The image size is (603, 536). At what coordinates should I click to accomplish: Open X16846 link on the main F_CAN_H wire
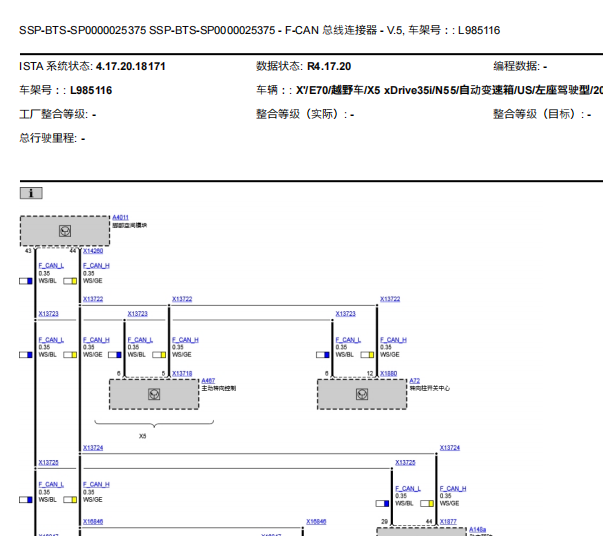pyautogui.click(x=93, y=522)
